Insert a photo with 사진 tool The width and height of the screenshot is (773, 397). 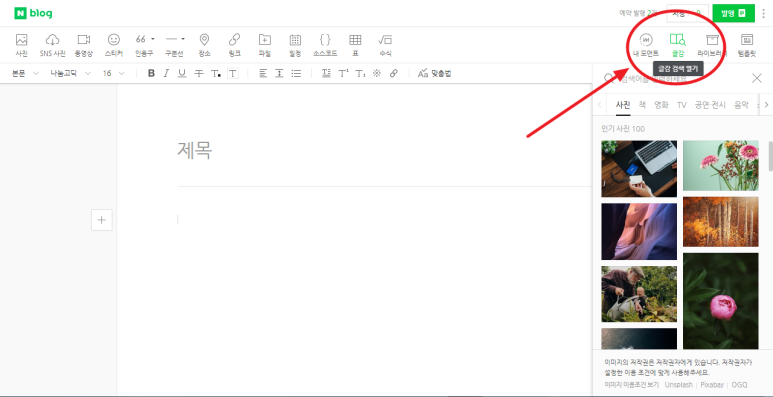point(21,45)
